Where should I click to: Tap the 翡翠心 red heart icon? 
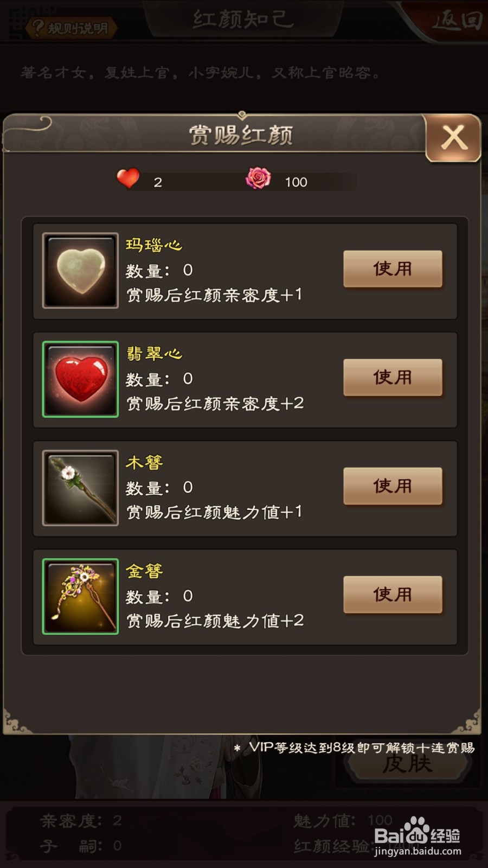(80, 379)
